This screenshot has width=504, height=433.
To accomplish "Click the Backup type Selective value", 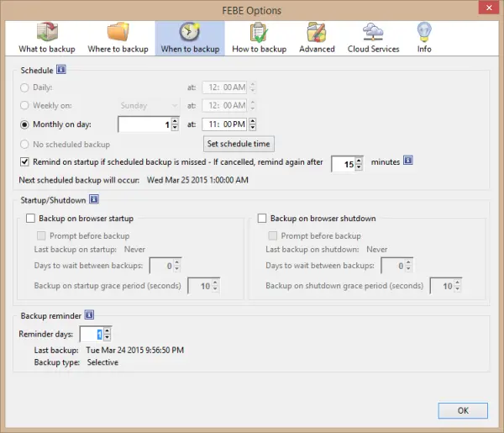I will pyautogui.click(x=102, y=362).
